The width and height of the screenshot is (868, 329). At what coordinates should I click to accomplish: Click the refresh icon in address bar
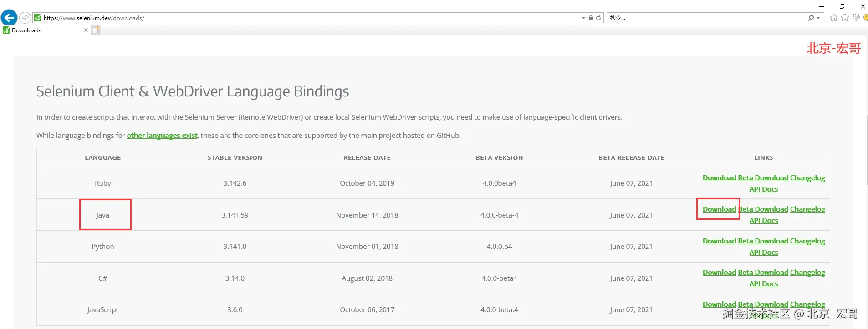click(x=598, y=18)
